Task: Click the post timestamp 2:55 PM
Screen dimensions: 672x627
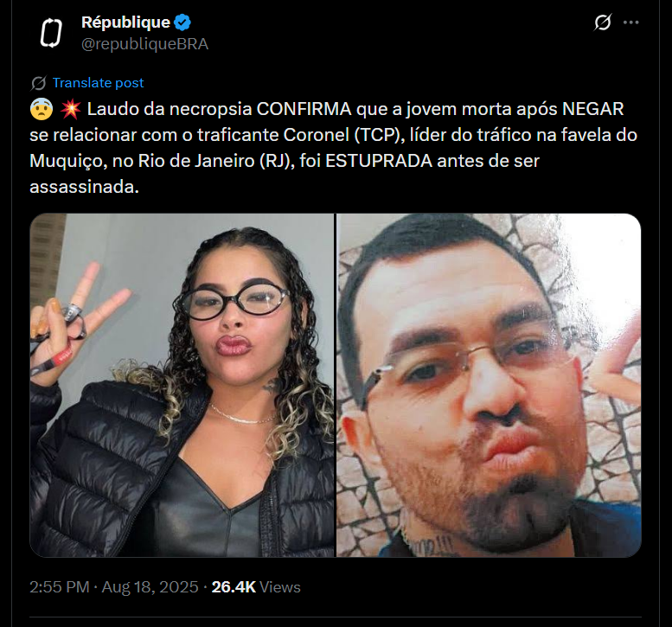Action: point(60,586)
